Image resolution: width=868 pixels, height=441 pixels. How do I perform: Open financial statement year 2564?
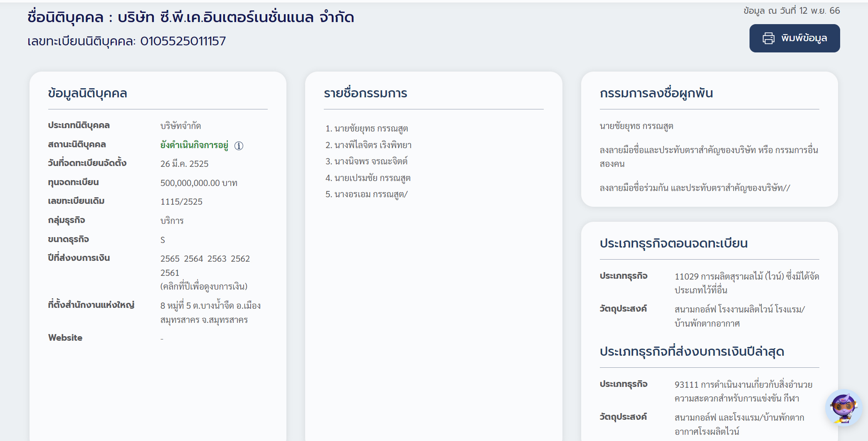(193, 259)
